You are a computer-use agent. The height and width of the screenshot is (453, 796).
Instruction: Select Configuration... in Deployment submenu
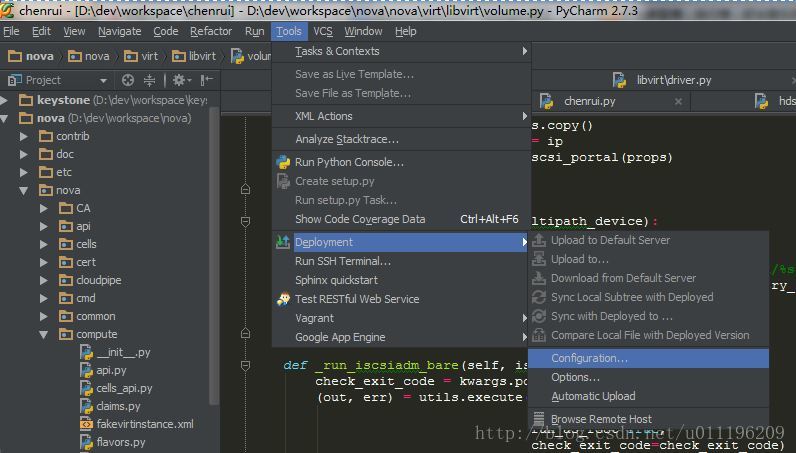click(648, 358)
